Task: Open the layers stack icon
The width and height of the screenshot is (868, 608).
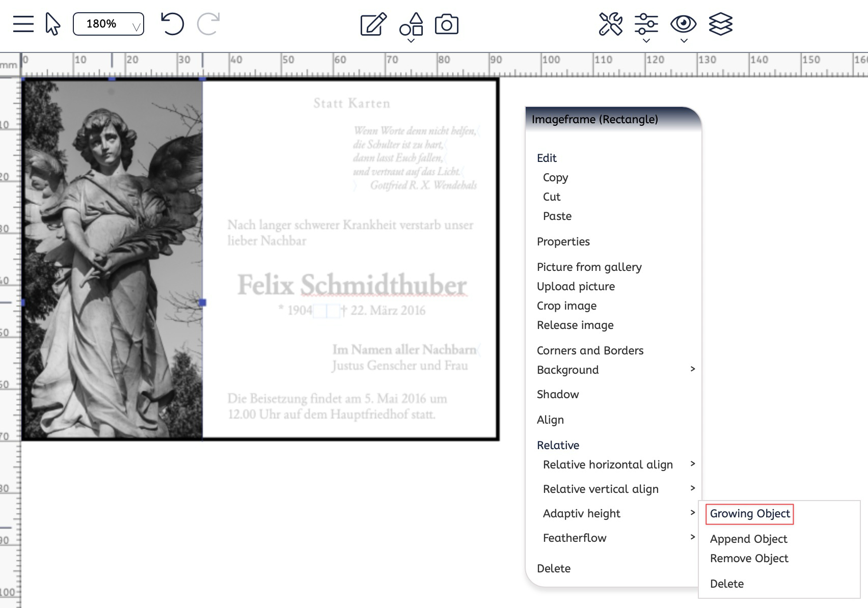Action: 720,24
